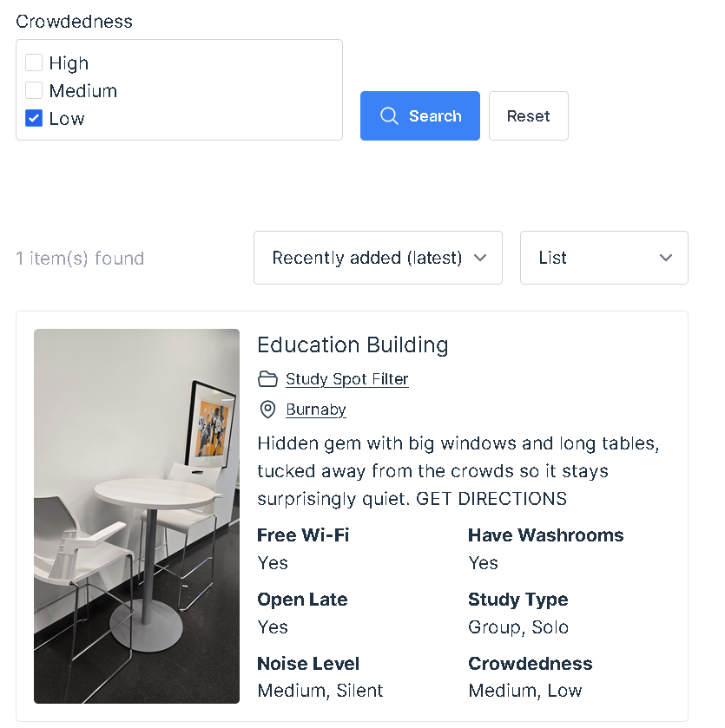725x728 pixels.
Task: Tick the Medium crowdedness checkbox
Action: click(34, 90)
